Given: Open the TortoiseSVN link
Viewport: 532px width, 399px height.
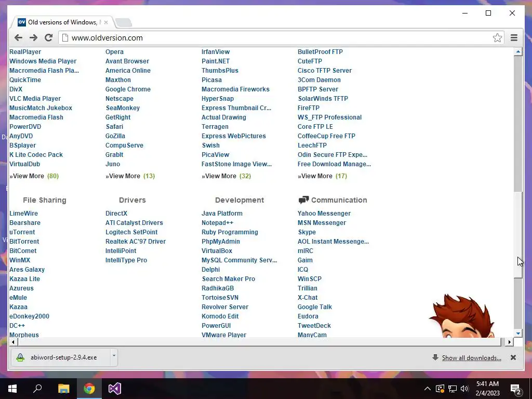Looking at the screenshot, I should coord(220,298).
